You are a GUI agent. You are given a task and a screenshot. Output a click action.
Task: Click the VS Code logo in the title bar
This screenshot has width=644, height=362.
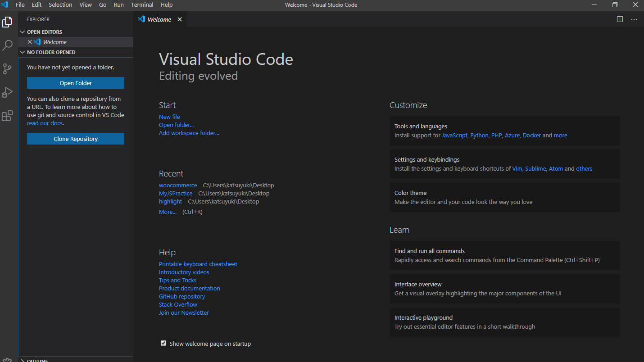[5, 5]
